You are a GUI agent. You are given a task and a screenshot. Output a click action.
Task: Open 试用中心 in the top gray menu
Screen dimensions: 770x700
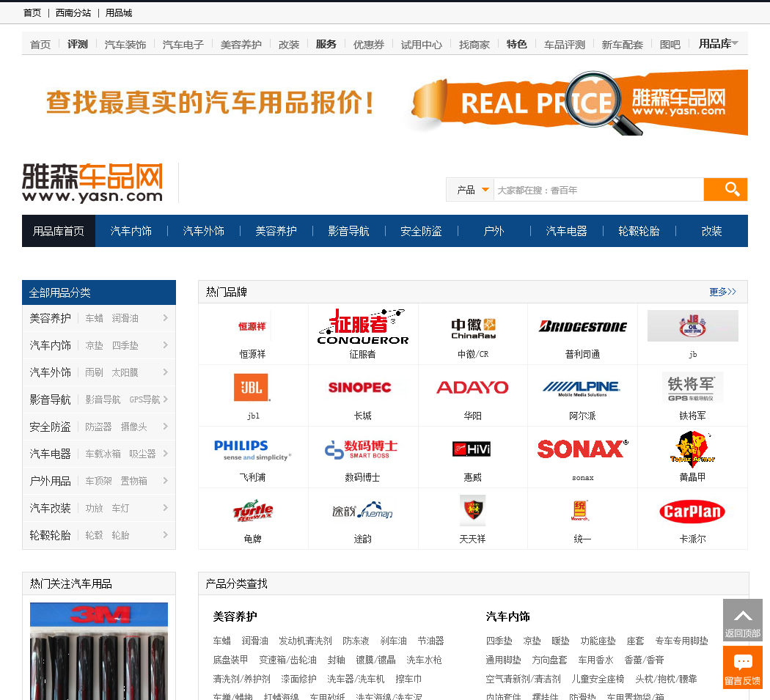[422, 45]
